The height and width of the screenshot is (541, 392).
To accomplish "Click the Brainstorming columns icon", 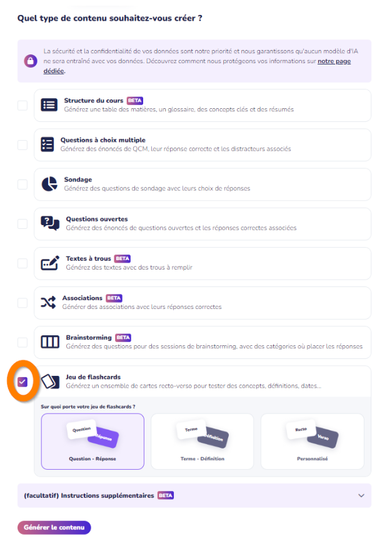I will (51, 342).
